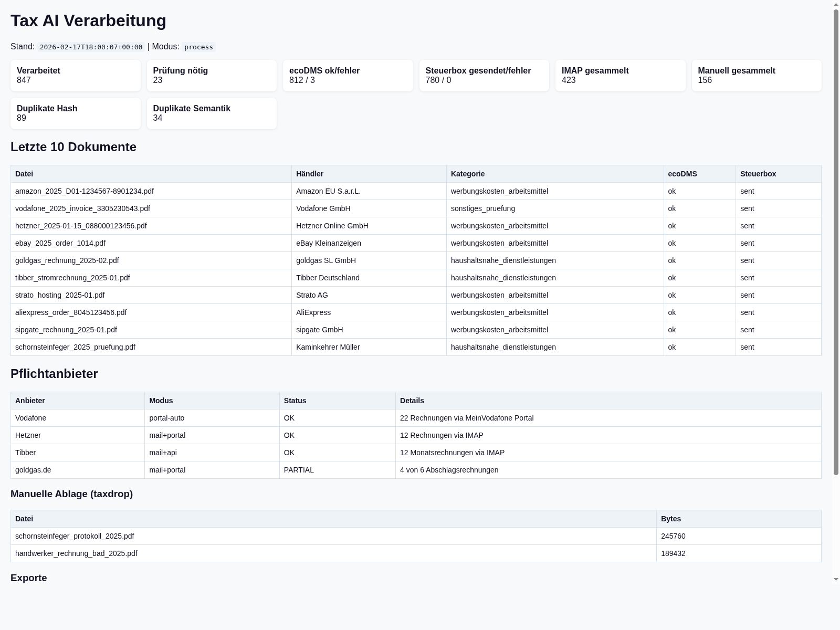Screen dimensions: 840x630
Task: Click the Letzte 10 Dokumente heading
Action: click(73, 147)
